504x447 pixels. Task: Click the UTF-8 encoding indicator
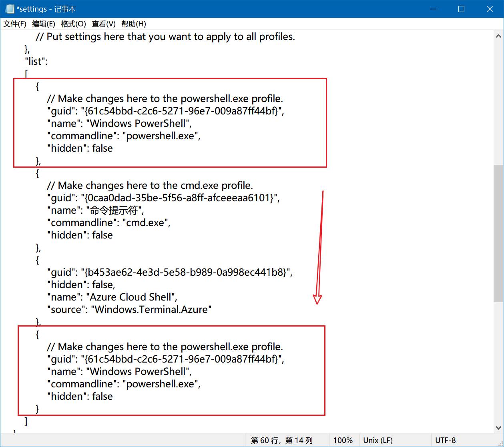click(x=446, y=440)
